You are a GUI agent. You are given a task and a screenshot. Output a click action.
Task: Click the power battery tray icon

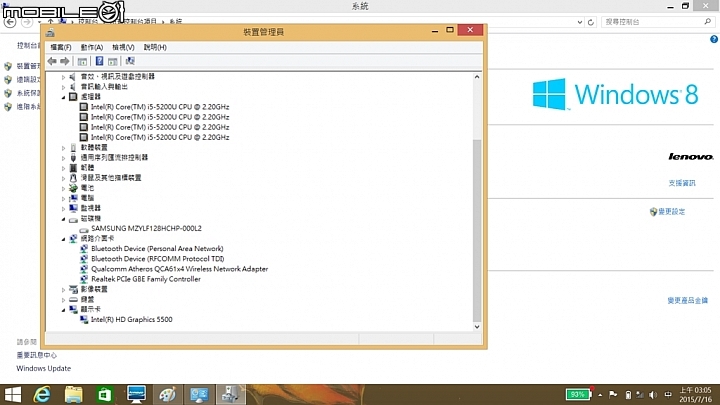click(x=628, y=395)
